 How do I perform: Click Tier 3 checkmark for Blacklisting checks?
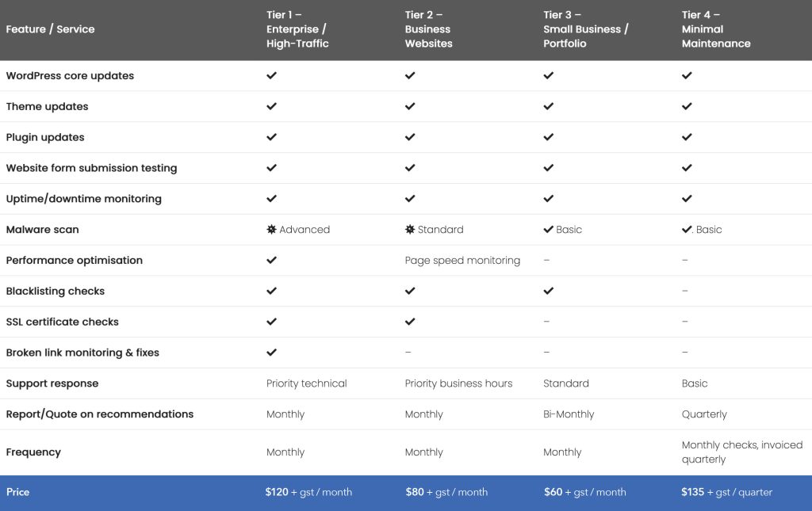tap(548, 291)
